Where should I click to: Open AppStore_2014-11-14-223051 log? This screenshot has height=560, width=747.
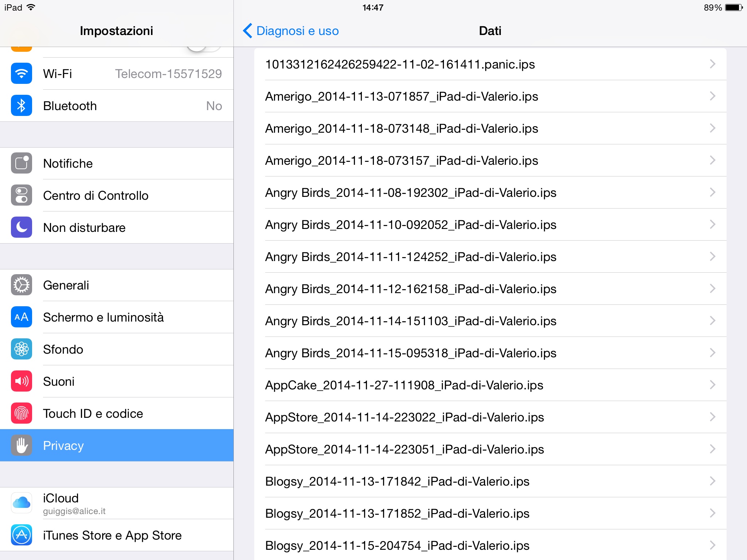pyautogui.click(x=490, y=449)
